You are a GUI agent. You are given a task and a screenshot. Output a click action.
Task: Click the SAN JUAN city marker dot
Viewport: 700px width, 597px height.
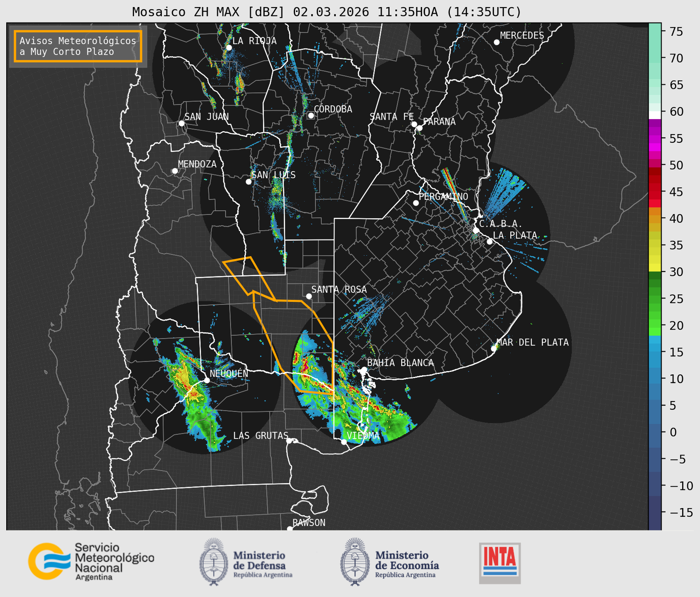(x=181, y=123)
